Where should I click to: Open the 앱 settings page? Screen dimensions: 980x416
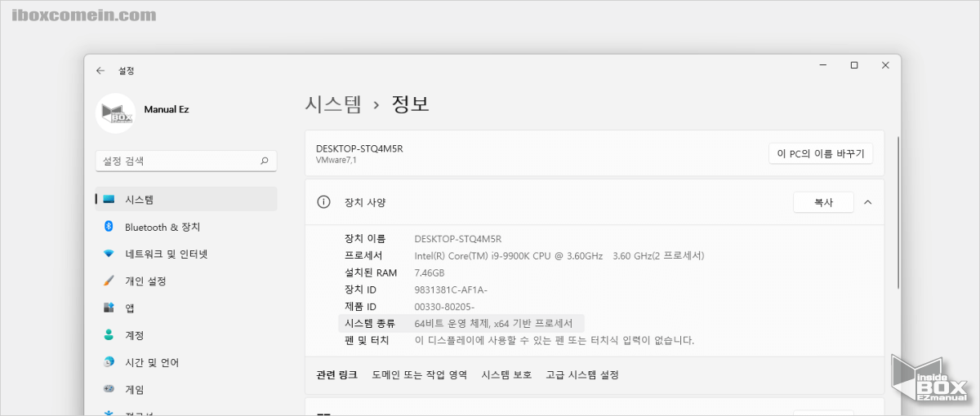[x=186, y=308]
